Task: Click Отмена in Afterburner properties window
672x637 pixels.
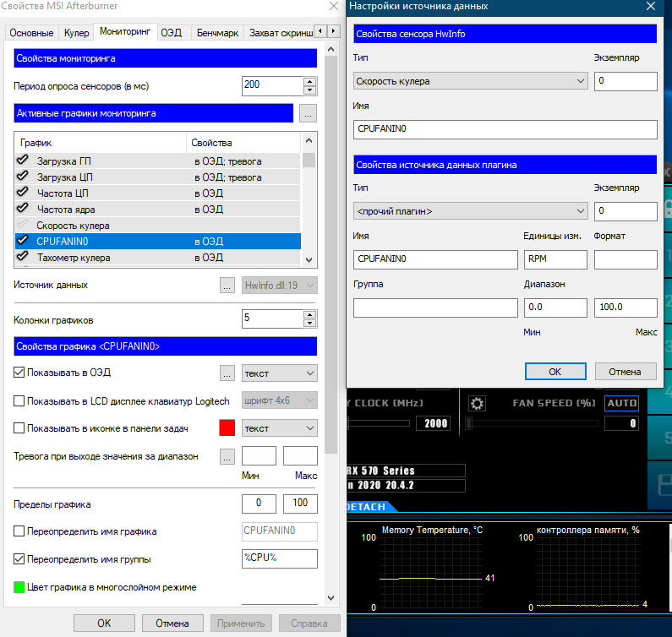Action: tap(172, 623)
